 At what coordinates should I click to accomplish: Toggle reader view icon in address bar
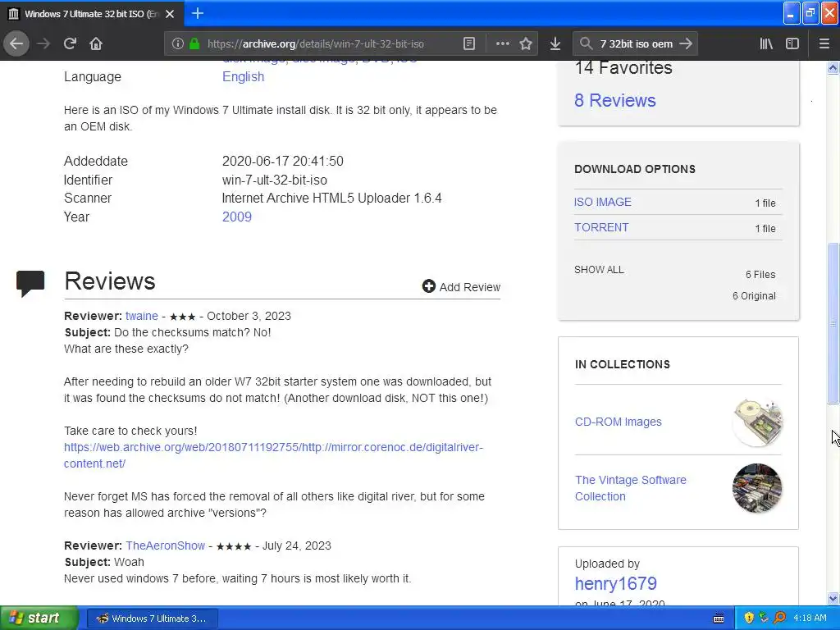coord(468,44)
